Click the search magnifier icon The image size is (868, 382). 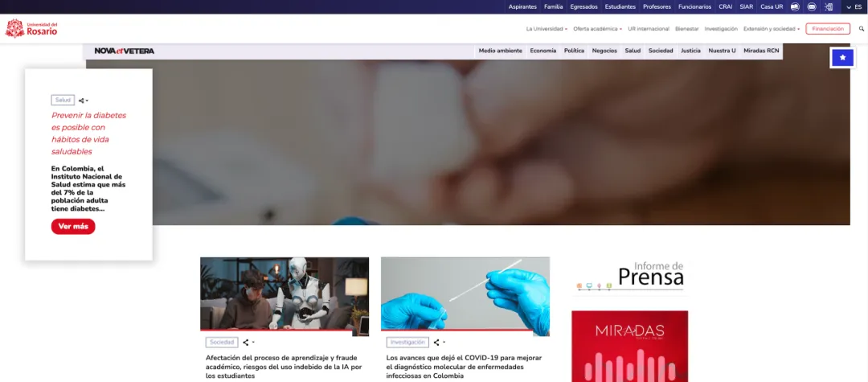click(x=862, y=29)
